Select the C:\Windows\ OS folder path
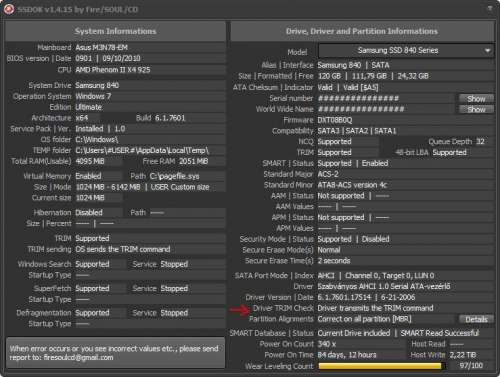 coord(97,139)
